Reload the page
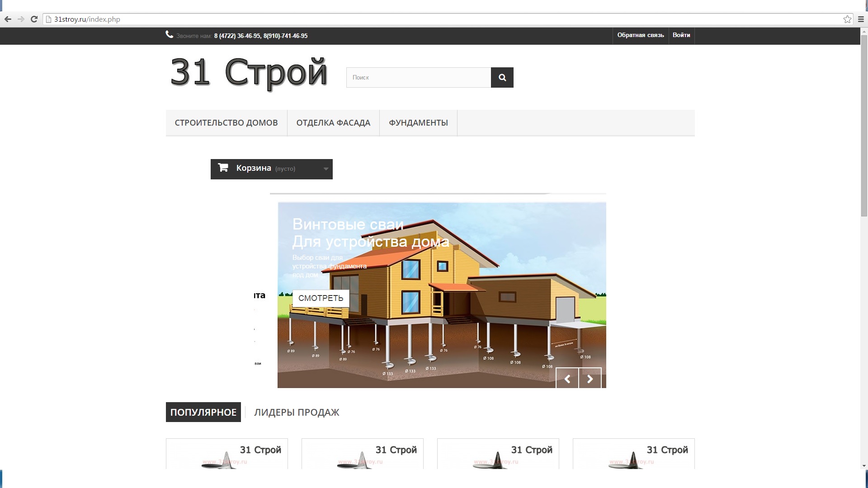The height and width of the screenshot is (488, 868). [x=34, y=19]
